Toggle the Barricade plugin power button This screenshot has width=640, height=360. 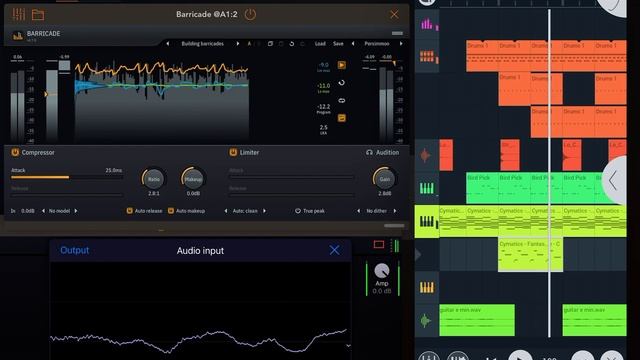click(x=250, y=15)
